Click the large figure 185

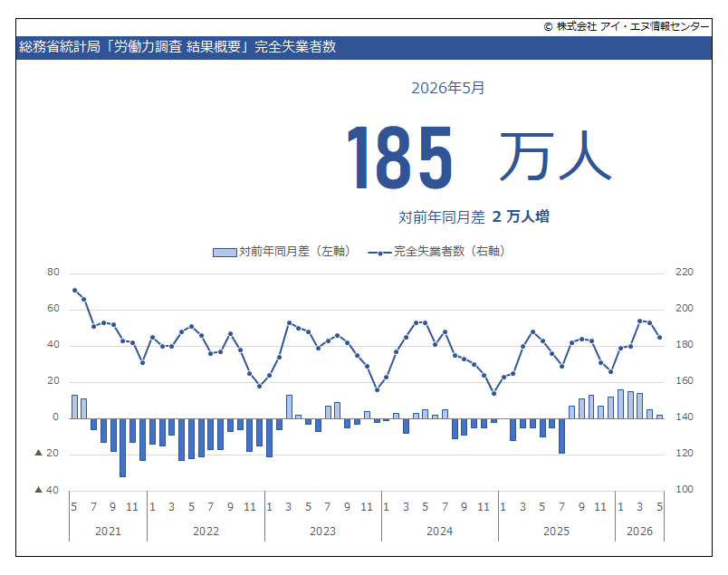pyautogui.click(x=399, y=158)
